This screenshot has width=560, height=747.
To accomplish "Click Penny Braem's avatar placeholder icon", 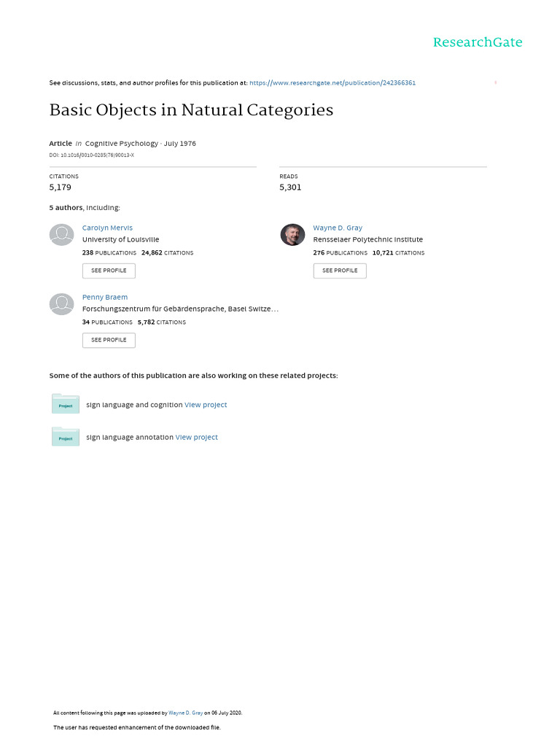I will (61, 304).
